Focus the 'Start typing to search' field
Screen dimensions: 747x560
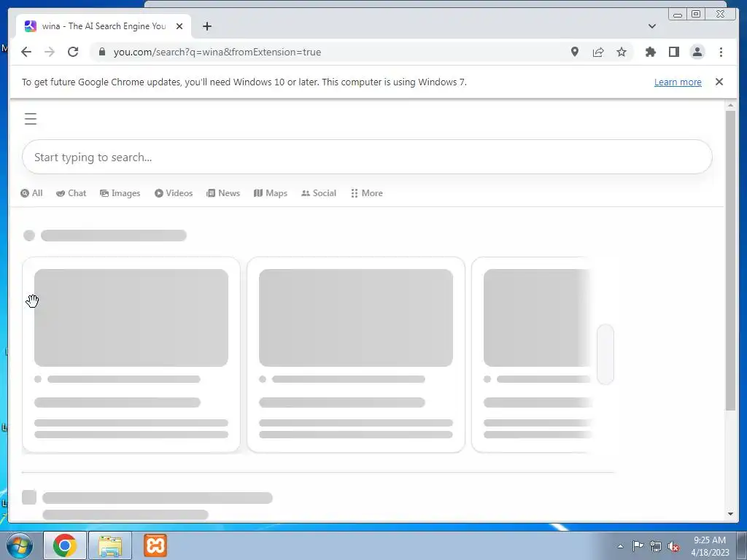(367, 157)
